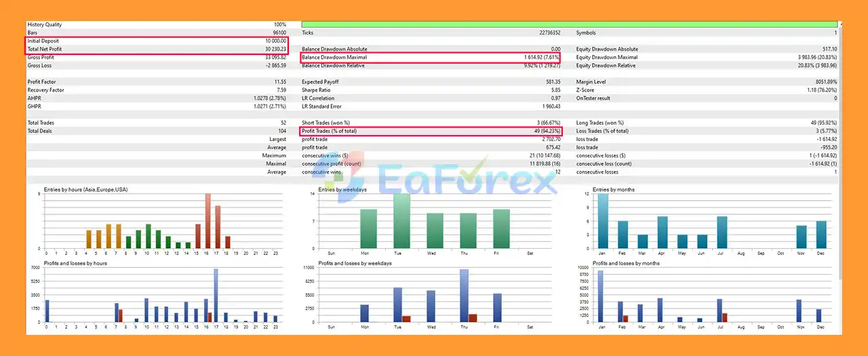Click the Profit Factor value 11.55
Viewport: 868px width, 356px height.
(279, 82)
